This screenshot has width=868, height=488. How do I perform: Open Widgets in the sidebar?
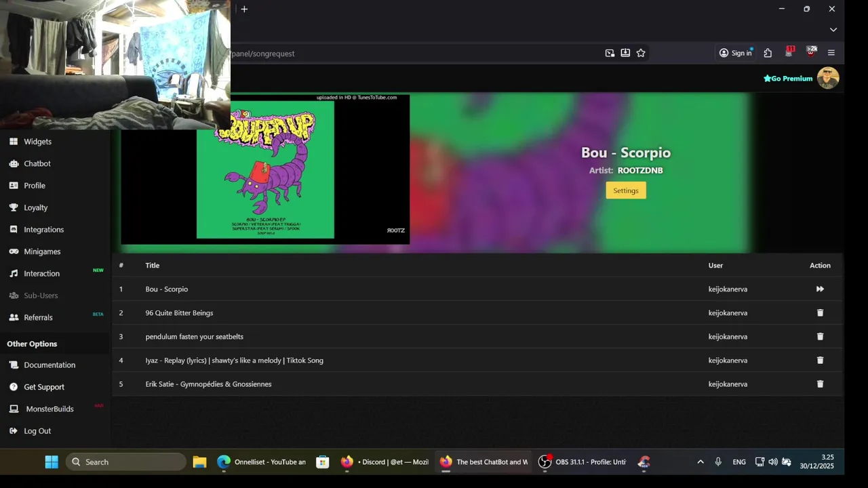(37, 142)
